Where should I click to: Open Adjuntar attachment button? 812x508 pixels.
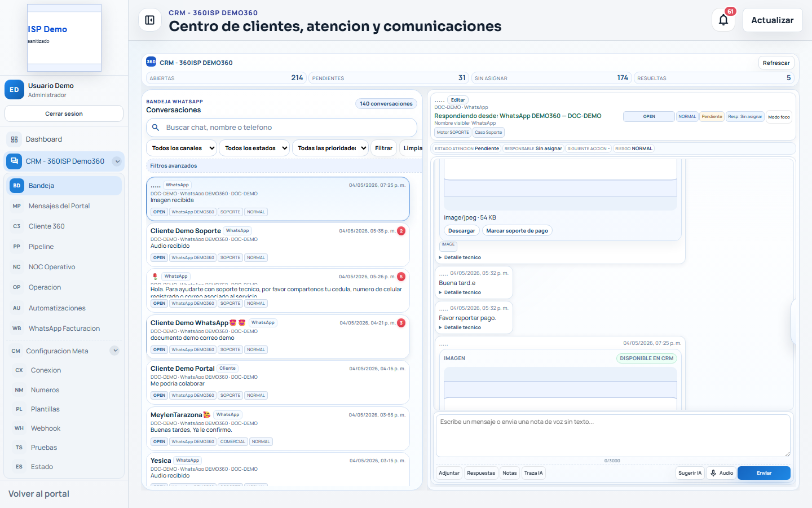tap(449, 473)
